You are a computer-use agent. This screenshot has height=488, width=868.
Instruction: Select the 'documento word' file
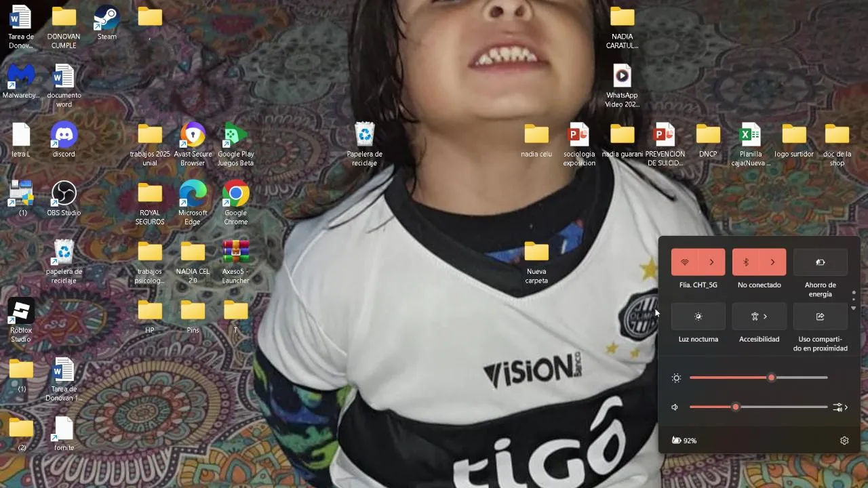(64, 86)
